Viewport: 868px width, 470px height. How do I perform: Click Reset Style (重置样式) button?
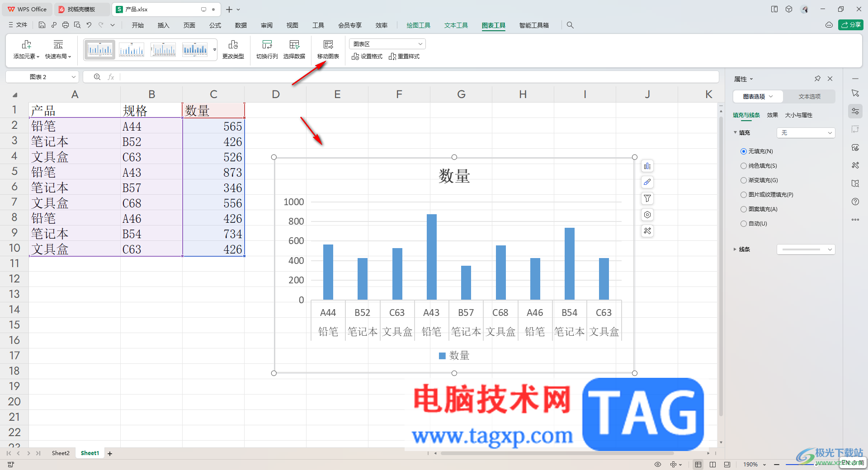(x=404, y=56)
